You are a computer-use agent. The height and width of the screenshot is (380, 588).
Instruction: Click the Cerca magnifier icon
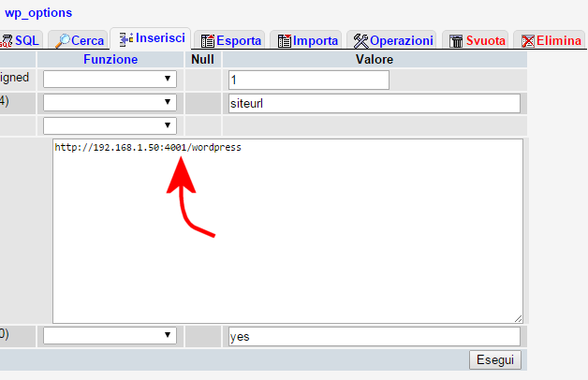(62, 41)
